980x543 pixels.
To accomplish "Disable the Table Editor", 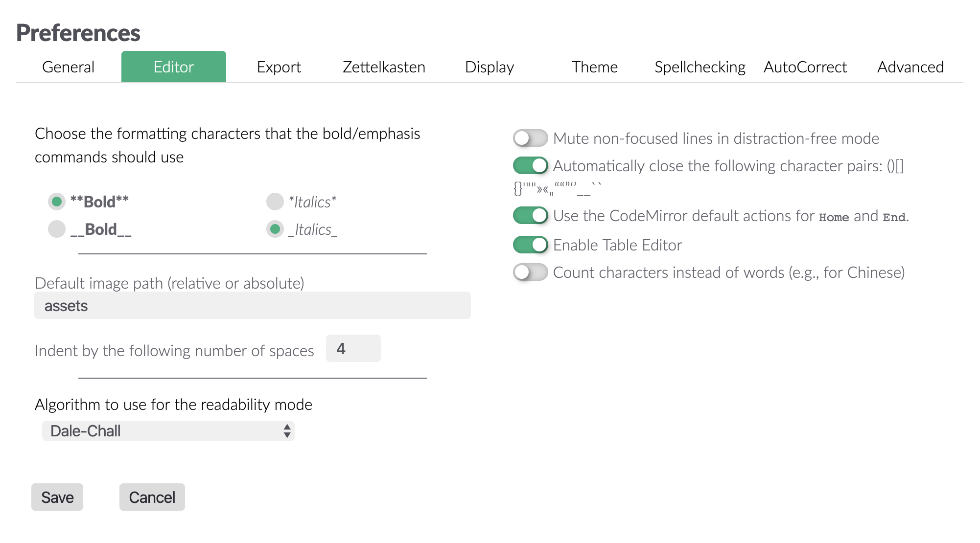I will click(530, 245).
